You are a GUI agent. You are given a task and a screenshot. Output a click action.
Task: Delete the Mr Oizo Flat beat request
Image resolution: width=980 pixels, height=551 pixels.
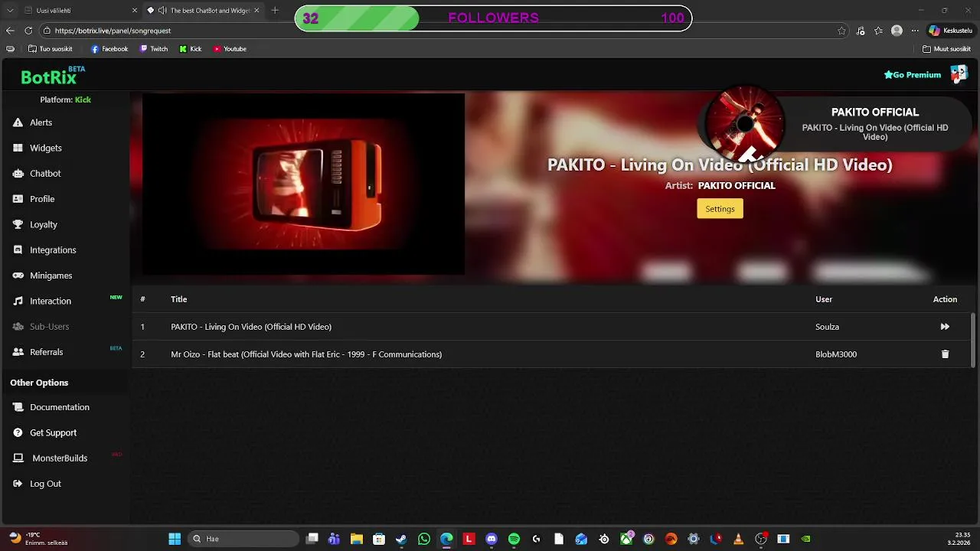945,354
